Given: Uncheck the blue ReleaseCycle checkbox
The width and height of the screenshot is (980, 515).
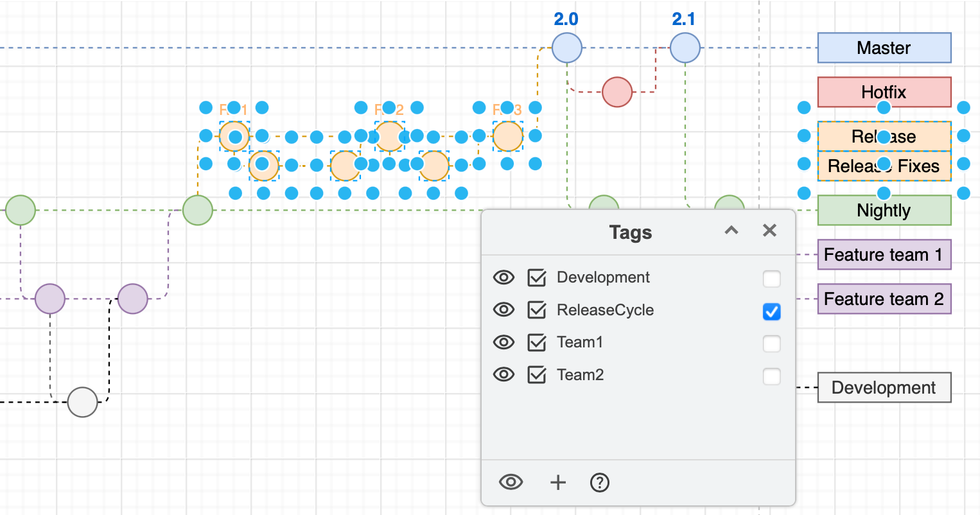Looking at the screenshot, I should click(771, 311).
